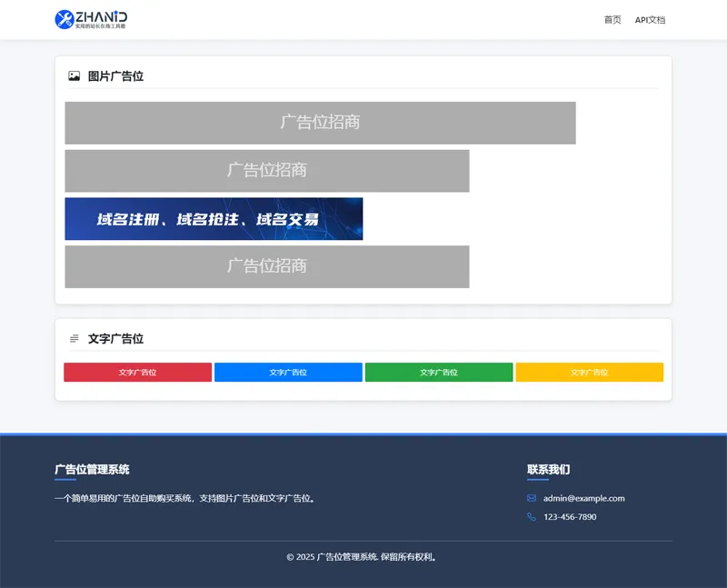Click the picture icon beside 图片广告位 heading
727x588 pixels.
click(73, 76)
